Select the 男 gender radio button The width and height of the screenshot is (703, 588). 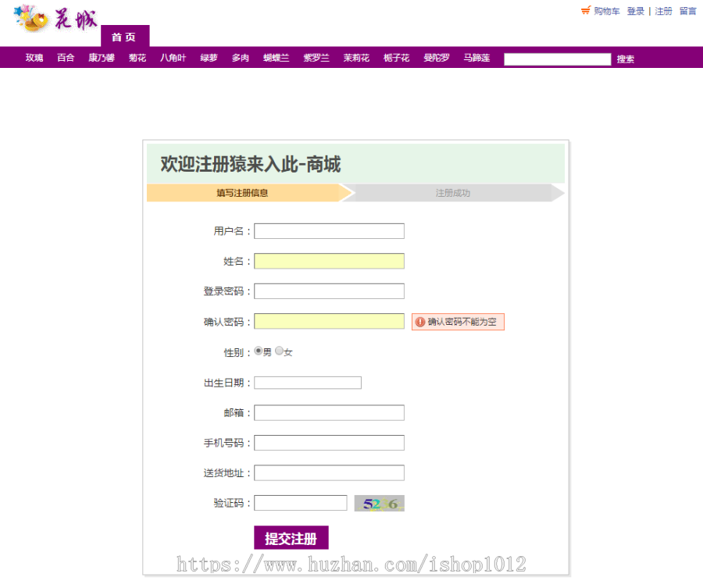258,351
